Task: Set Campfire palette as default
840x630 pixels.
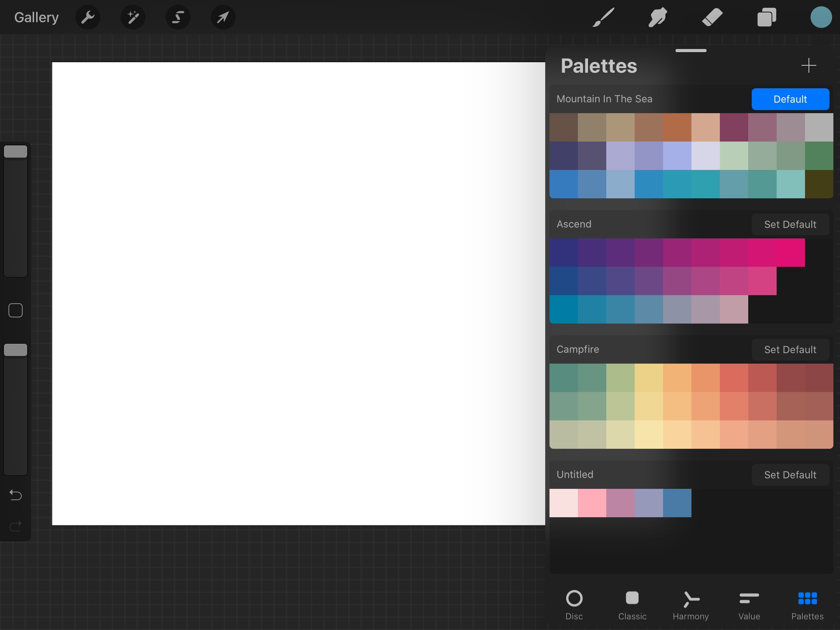Action: tap(790, 349)
